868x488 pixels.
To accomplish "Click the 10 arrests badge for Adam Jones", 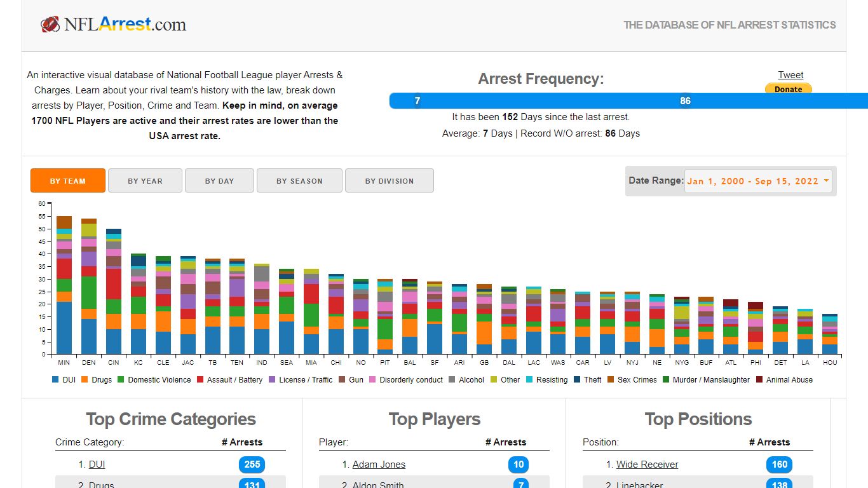I will pos(519,464).
